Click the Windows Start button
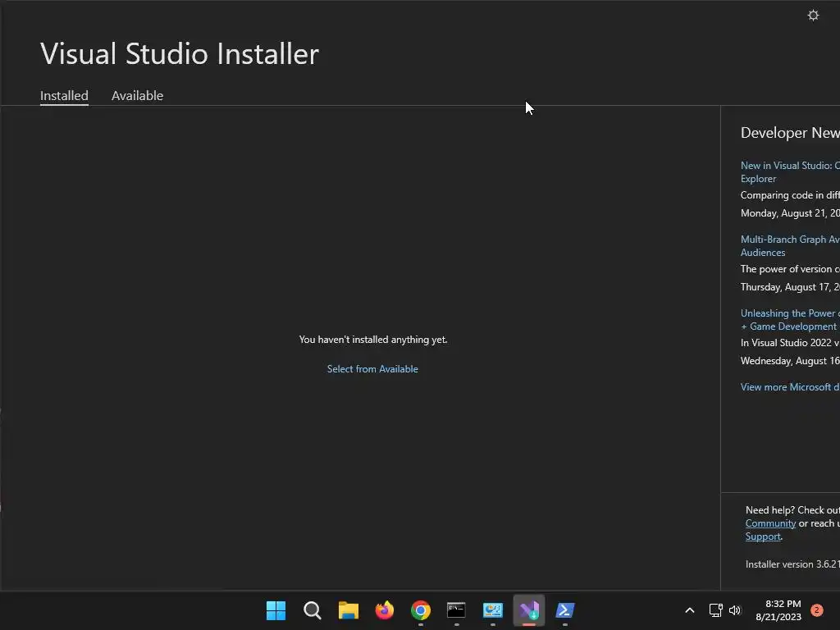The width and height of the screenshot is (840, 630). coord(276,610)
